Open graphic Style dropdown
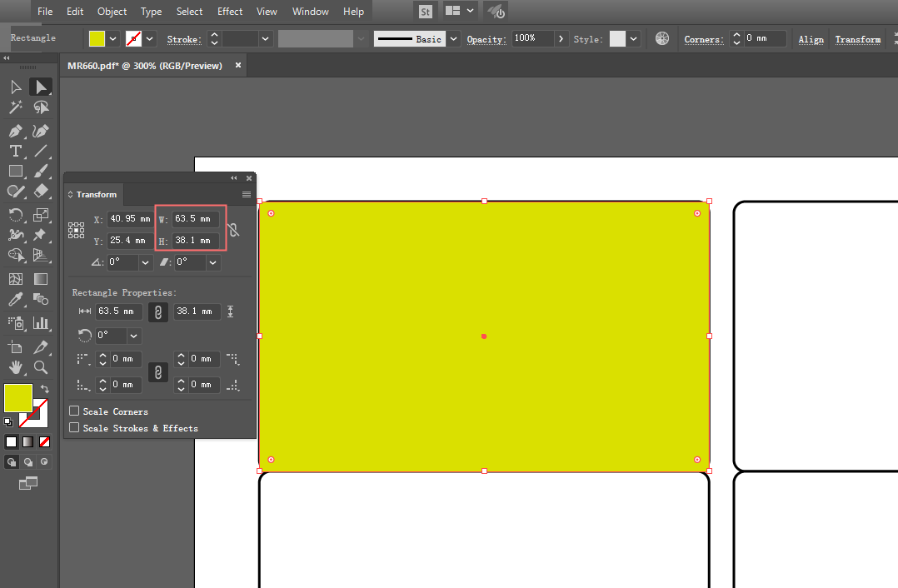 pos(633,39)
